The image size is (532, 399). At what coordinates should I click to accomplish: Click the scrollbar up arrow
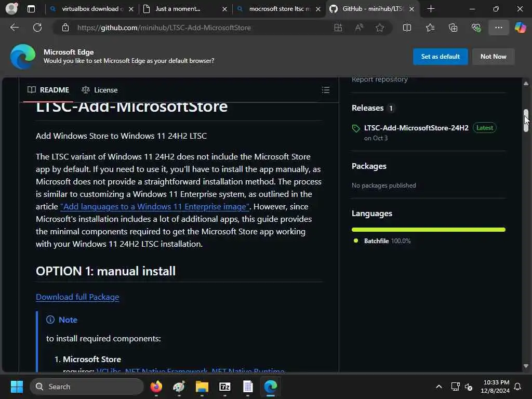pos(526,84)
